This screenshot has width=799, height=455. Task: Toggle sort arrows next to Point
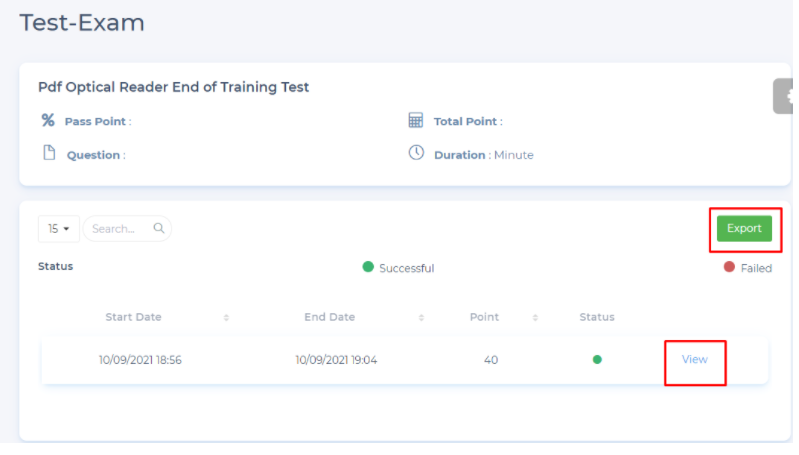click(x=535, y=317)
